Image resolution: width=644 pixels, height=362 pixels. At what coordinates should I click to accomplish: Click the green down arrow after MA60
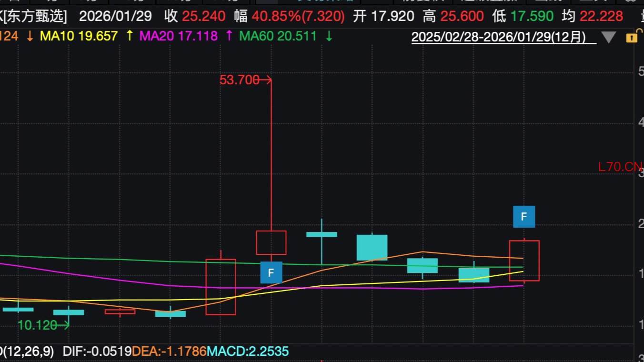[329, 36]
